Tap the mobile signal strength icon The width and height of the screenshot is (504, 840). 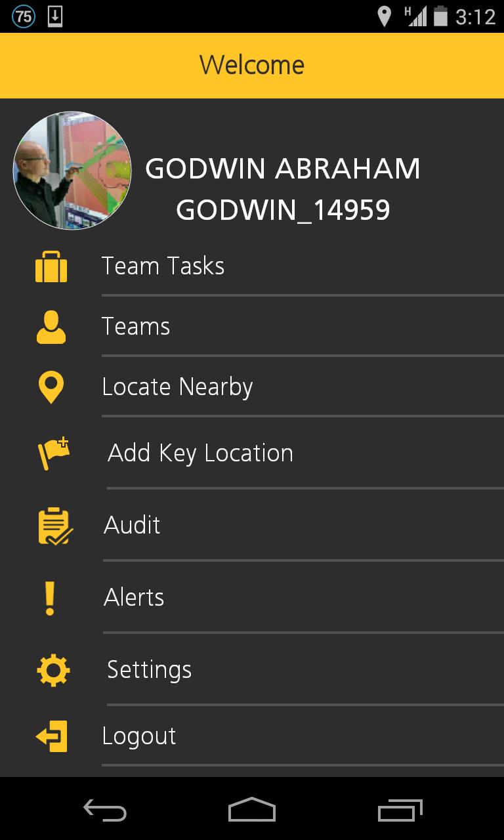coord(415,16)
